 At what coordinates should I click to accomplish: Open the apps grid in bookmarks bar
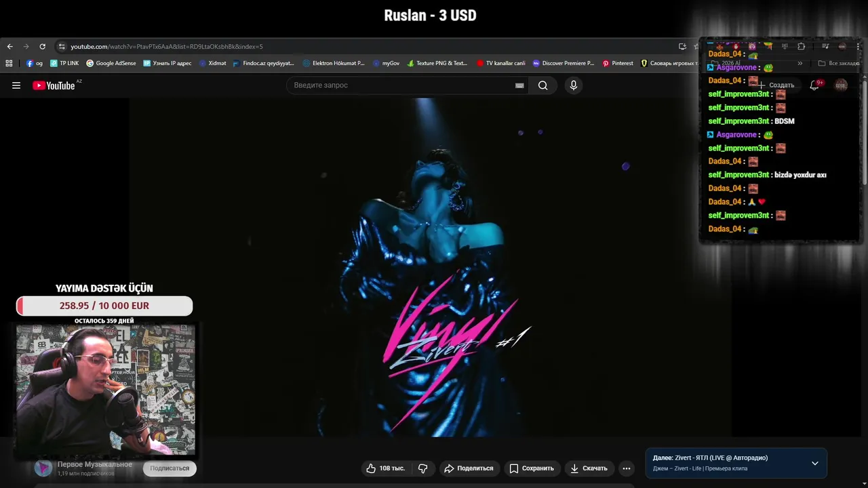tap(9, 63)
